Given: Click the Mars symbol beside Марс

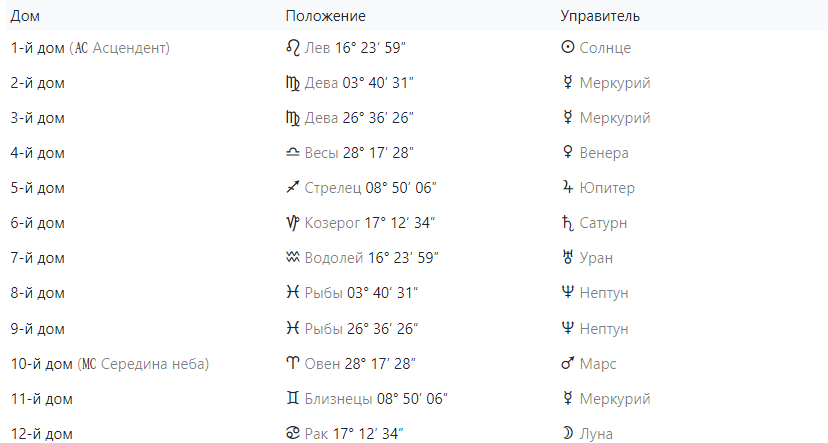Looking at the screenshot, I should (x=567, y=363).
